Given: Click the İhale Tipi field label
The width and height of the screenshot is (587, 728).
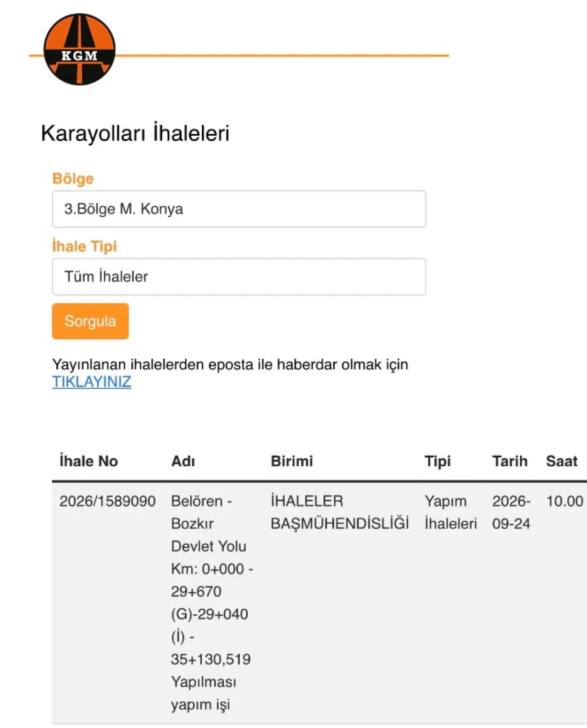Looking at the screenshot, I should click(x=84, y=246).
